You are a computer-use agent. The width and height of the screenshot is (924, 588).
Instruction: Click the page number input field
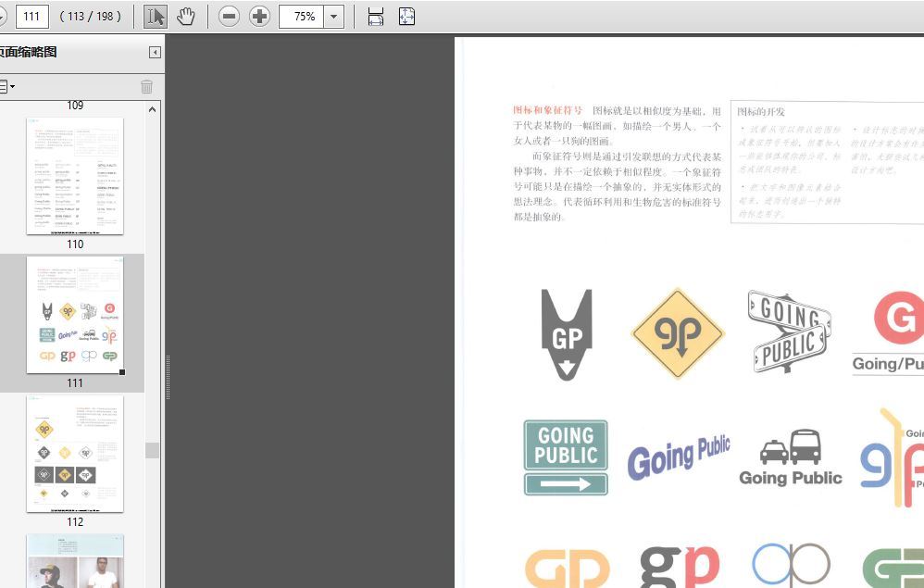point(32,17)
